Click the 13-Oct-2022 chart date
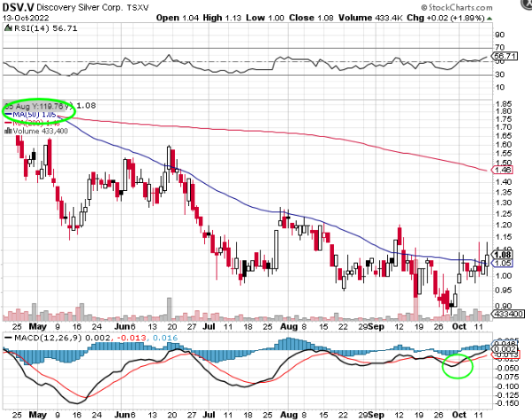 coord(26,18)
